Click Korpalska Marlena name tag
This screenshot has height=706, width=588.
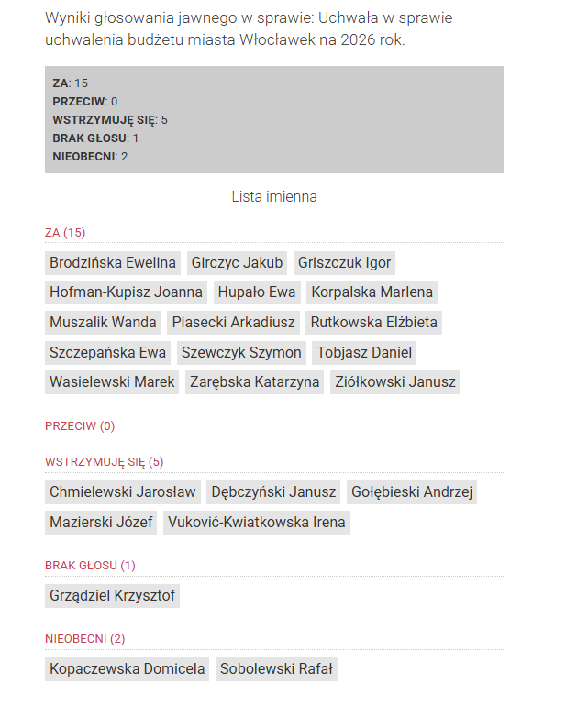(x=372, y=292)
